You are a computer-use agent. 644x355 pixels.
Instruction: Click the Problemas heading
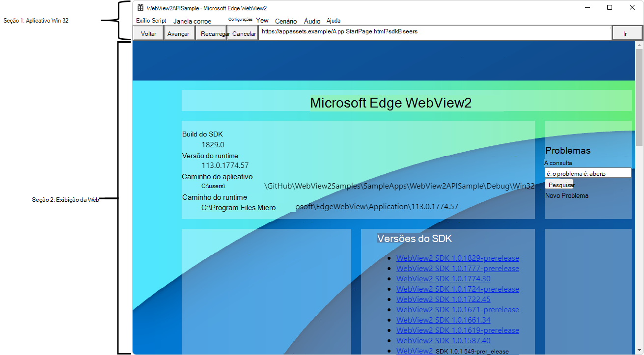click(x=568, y=151)
